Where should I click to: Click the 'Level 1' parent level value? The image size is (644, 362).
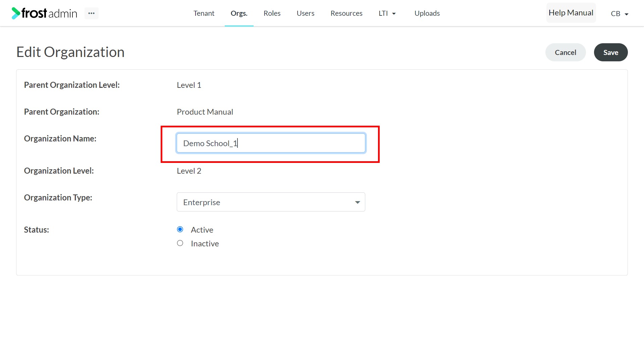coord(189,85)
